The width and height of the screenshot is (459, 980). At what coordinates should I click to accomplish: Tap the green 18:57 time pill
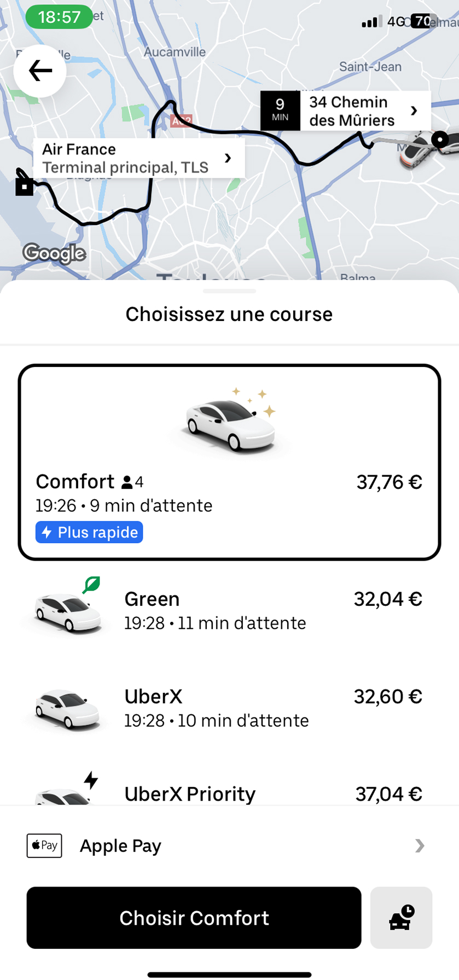[59, 17]
